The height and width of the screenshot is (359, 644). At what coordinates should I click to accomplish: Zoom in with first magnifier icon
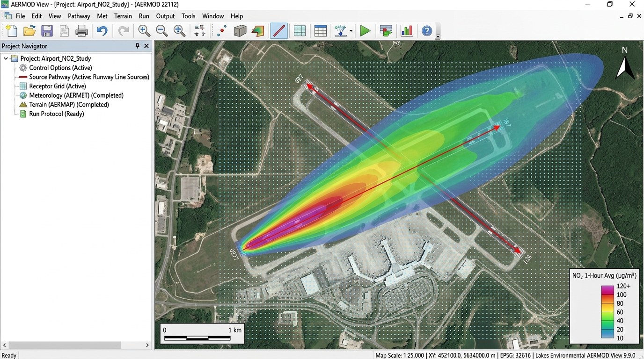[x=144, y=31]
